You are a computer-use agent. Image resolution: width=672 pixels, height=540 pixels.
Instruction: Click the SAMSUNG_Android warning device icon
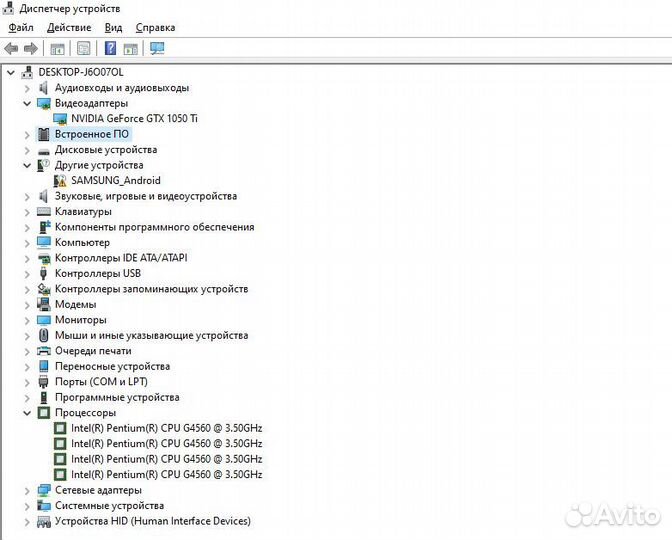(x=60, y=181)
